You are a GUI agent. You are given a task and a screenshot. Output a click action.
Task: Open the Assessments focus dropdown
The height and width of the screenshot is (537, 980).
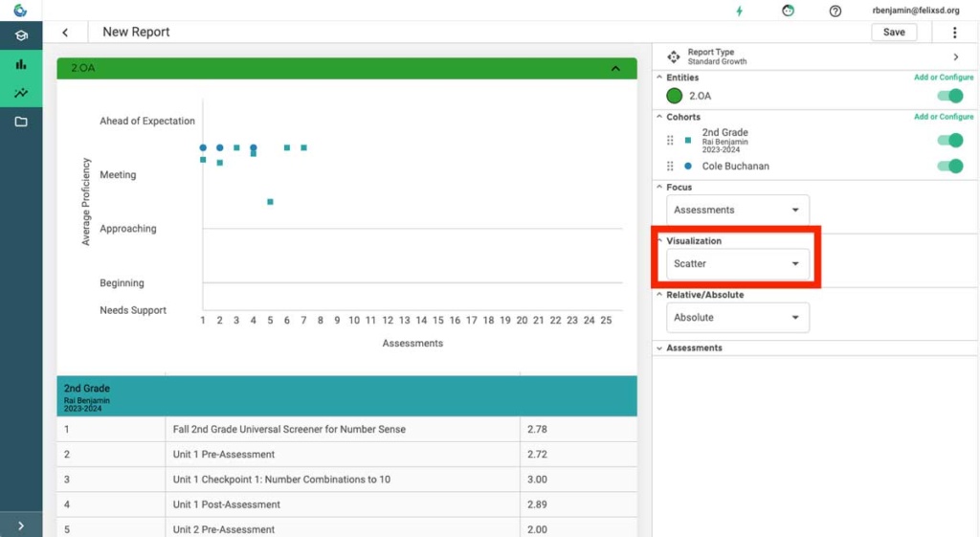tap(737, 210)
